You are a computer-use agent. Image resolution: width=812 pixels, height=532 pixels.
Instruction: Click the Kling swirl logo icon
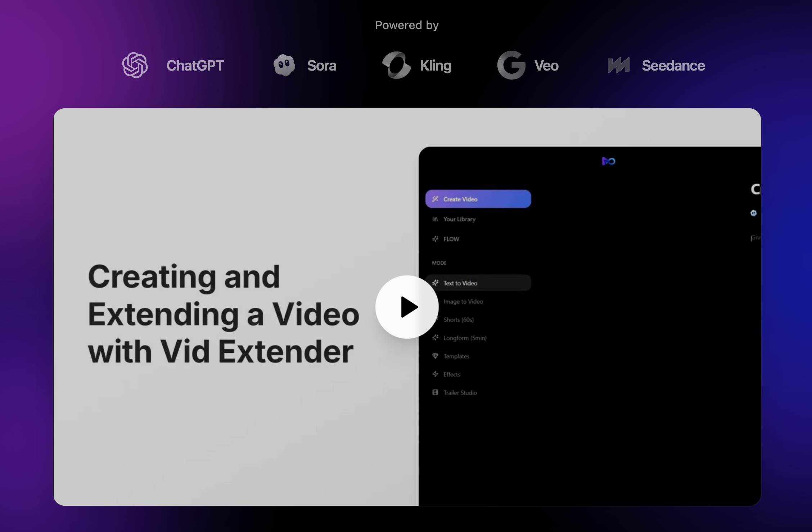(396, 65)
